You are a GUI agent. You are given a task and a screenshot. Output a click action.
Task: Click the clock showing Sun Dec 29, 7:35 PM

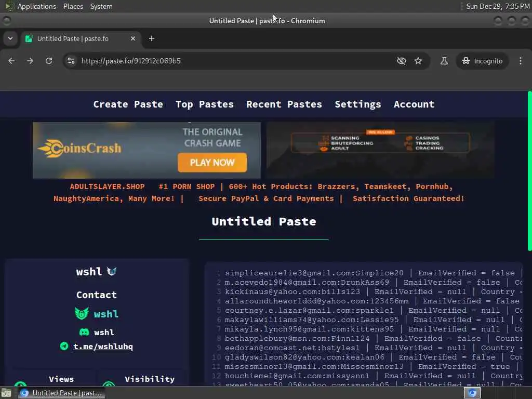click(x=498, y=6)
